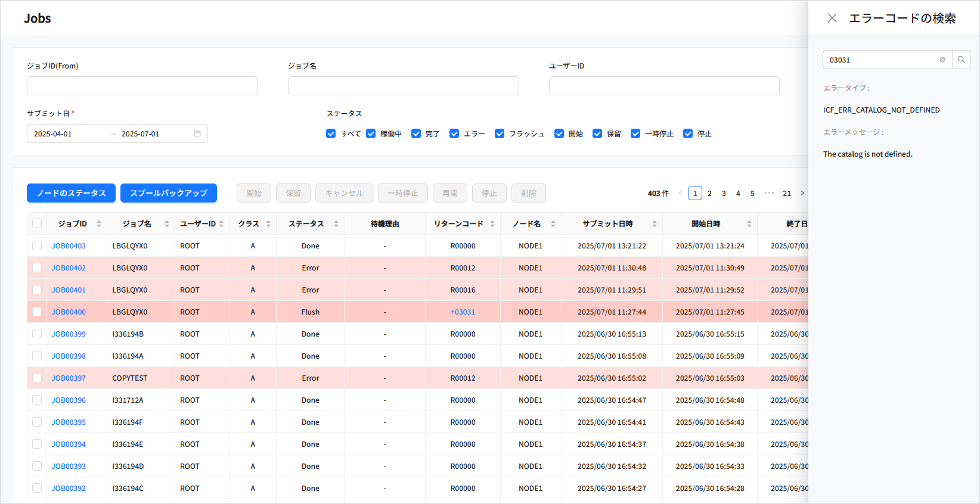Go to previous page arrow in pagination
Image resolution: width=980 pixels, height=504 pixels.
pos(681,193)
